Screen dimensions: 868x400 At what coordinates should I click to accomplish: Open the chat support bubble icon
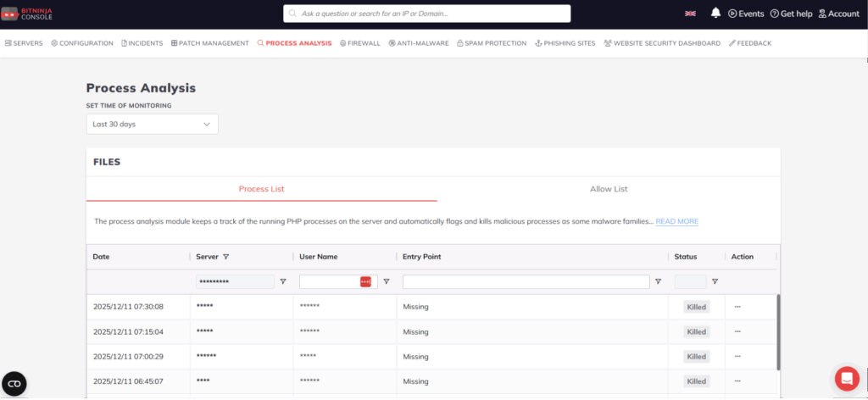(x=846, y=378)
